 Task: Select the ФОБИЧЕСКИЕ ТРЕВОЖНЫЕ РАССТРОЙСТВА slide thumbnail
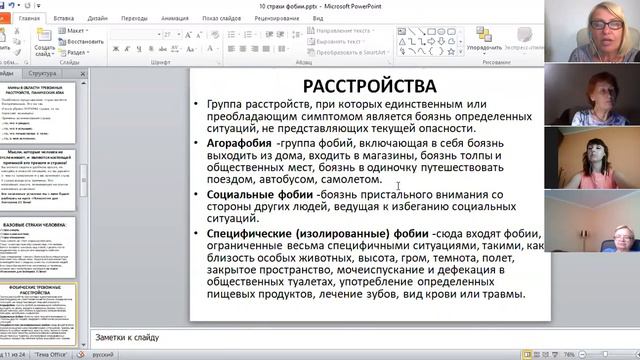pyautogui.click(x=38, y=315)
